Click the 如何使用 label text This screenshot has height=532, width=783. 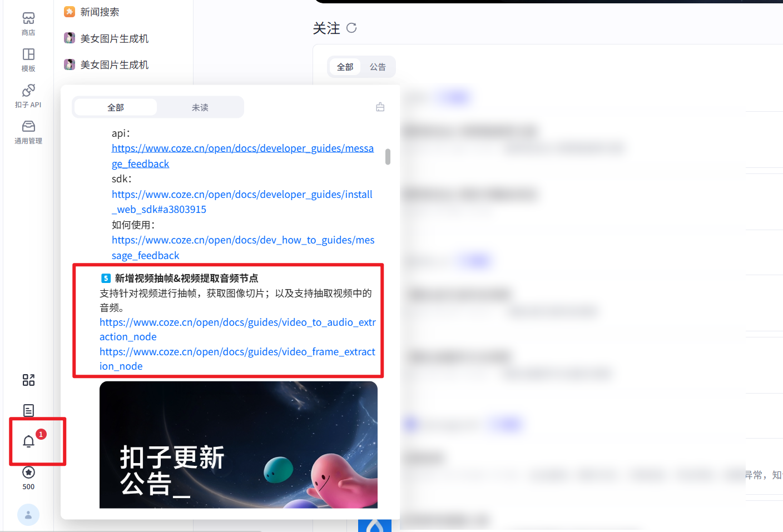tap(133, 225)
